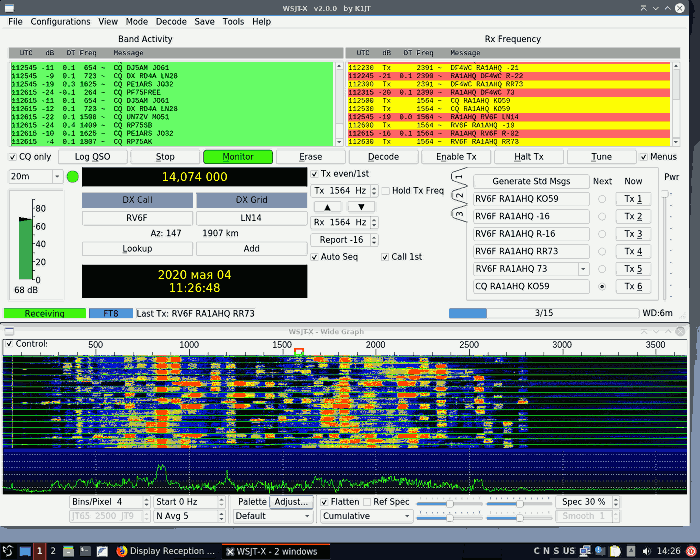Viewport: 700px width, 560px height.
Task: Click the green status indicator next to band selector
Action: (73, 177)
